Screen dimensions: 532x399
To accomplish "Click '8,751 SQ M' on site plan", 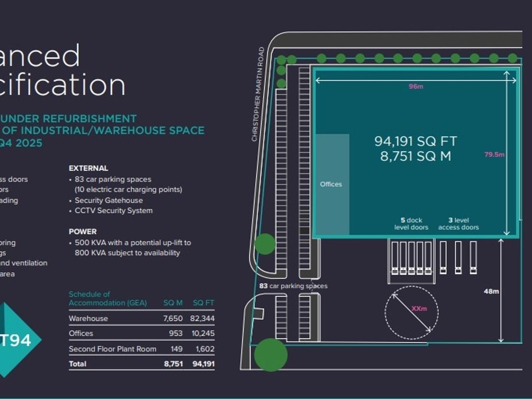I will (416, 156).
